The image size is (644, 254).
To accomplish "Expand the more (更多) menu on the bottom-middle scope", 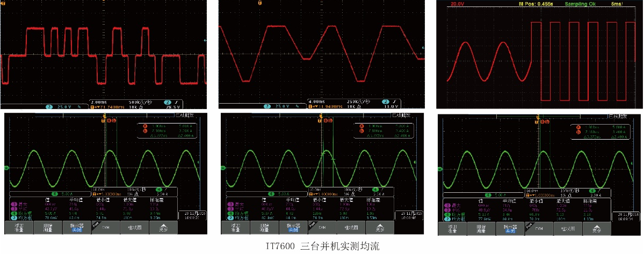I will coord(380,228).
